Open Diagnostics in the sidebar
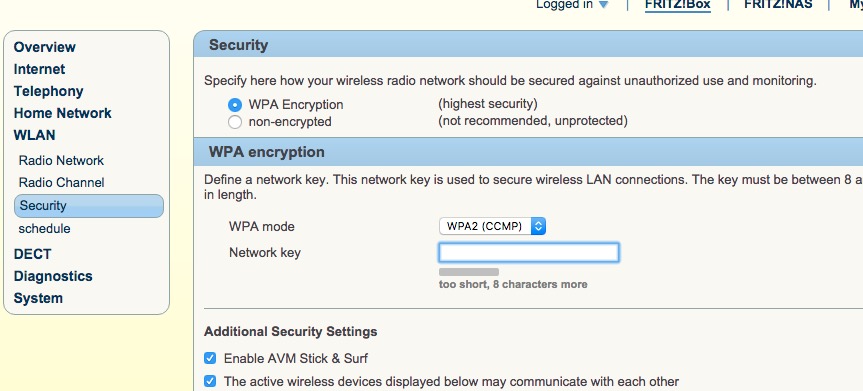 click(x=53, y=276)
